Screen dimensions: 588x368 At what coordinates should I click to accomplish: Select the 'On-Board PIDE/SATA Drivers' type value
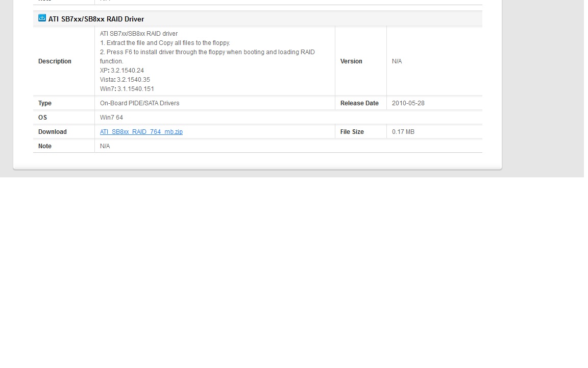click(139, 103)
